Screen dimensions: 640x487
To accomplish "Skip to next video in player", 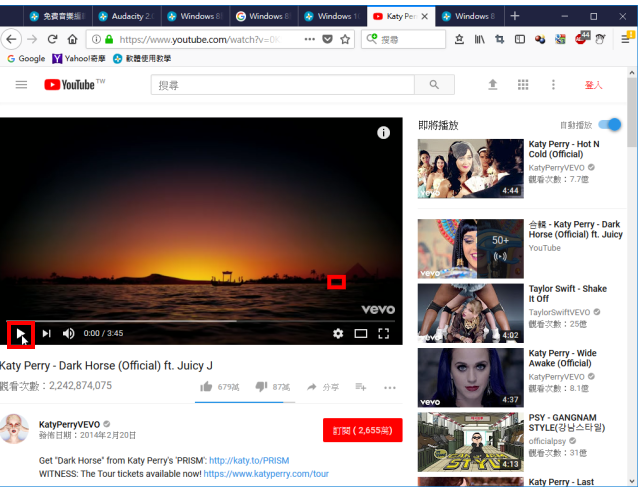I will point(47,334).
